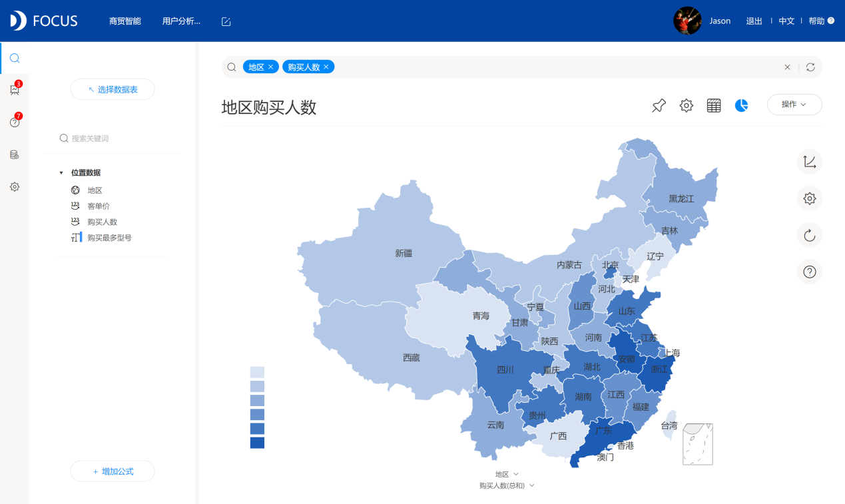Remove the 购买人数 search tag

tap(326, 67)
